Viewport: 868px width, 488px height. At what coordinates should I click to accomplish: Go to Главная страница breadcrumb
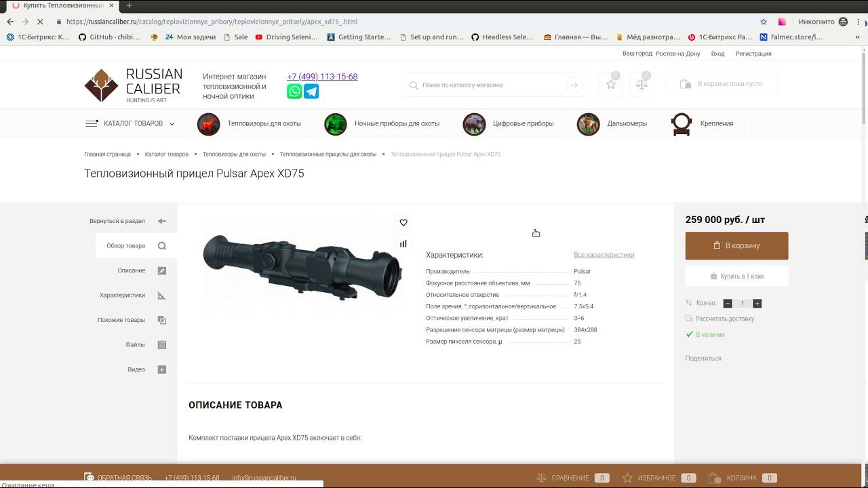coord(107,155)
